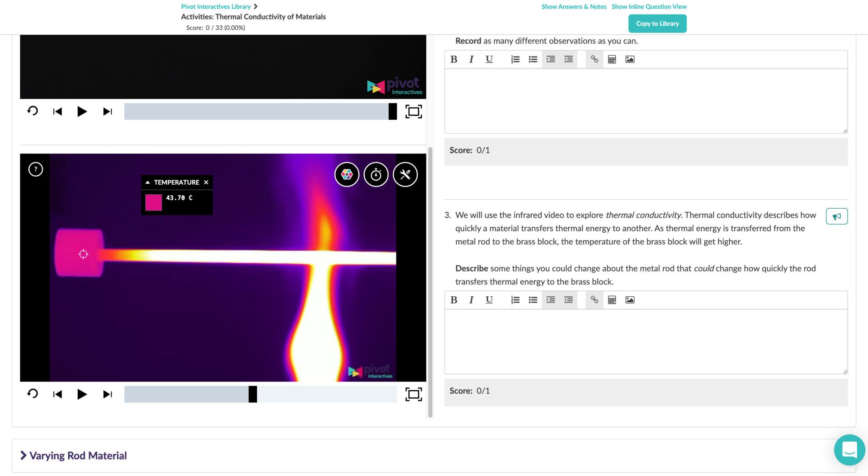Open the stopwatch timer tool

376,174
